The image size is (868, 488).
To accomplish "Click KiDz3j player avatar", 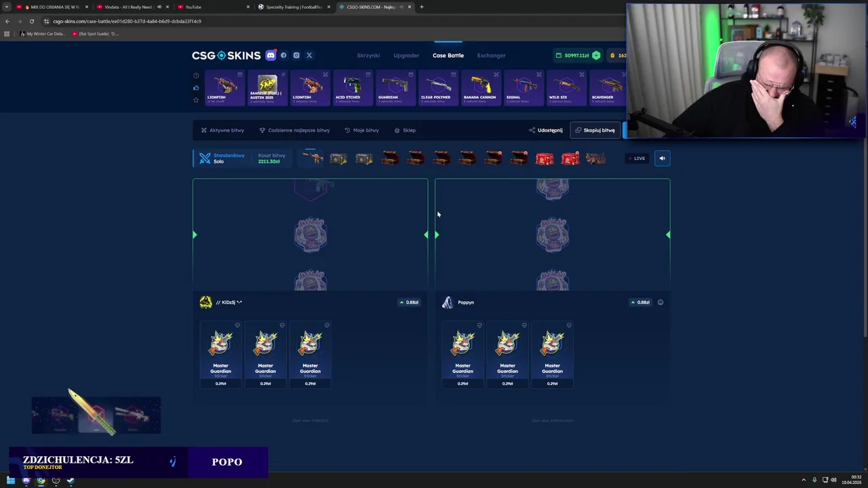I will pyautogui.click(x=205, y=302).
